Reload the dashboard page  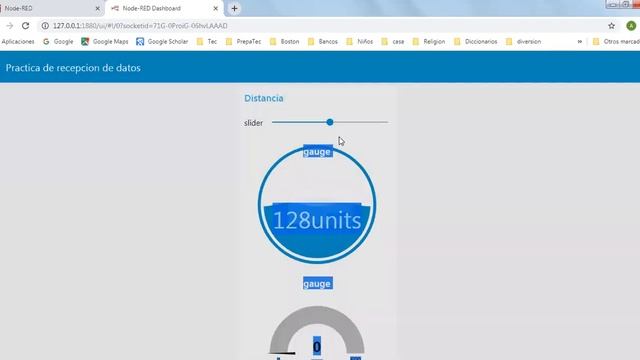[x=25, y=26]
